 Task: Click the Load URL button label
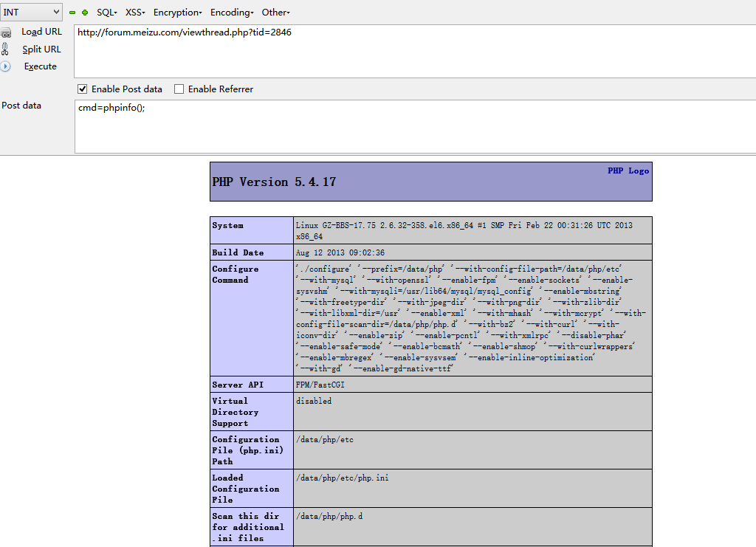[x=41, y=32]
